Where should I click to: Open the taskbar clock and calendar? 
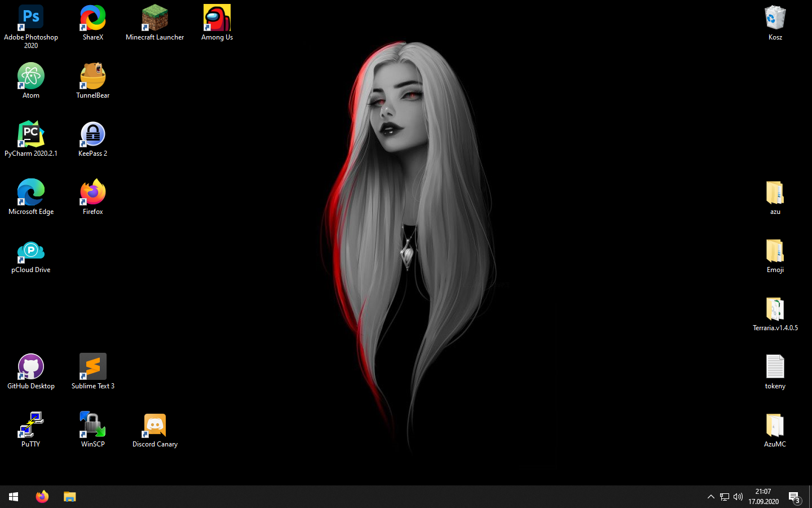764,497
